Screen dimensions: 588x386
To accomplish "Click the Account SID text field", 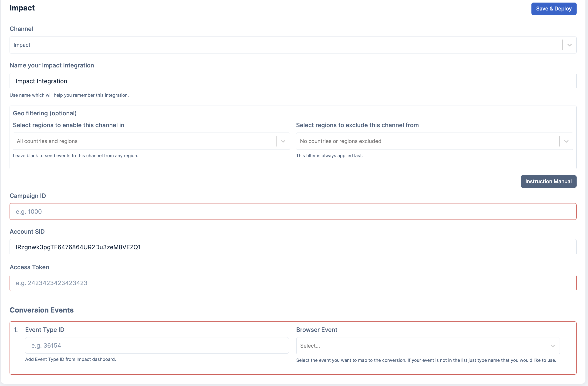I will pos(293,247).
